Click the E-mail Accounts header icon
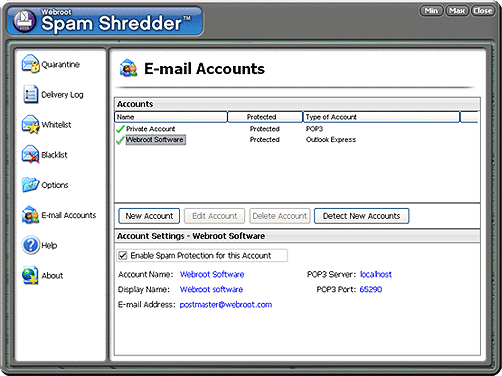Viewport: 502px width, 376px height. click(128, 68)
